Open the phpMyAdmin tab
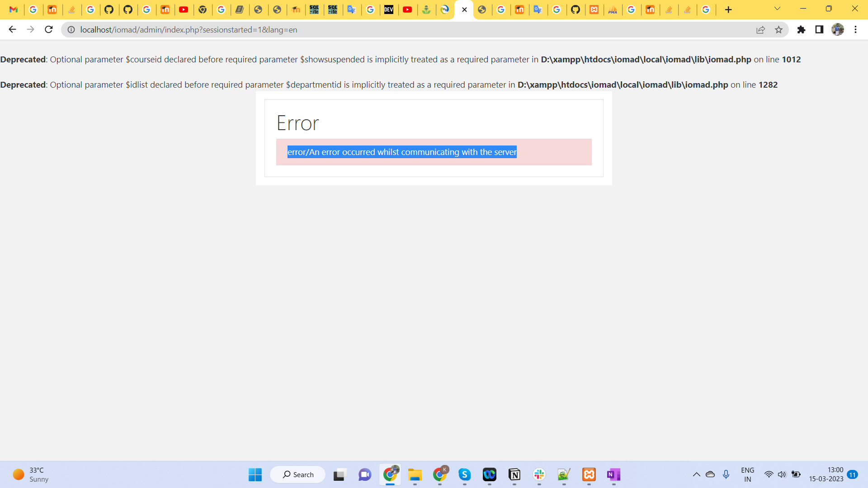This screenshot has height=488, width=868. coord(613,9)
